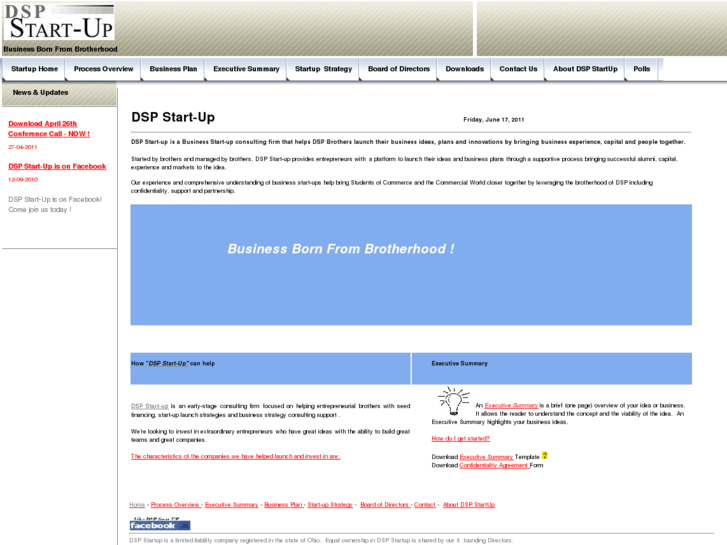Click the italic Executive Summary link
The height and width of the screenshot is (545, 727).
click(x=511, y=405)
